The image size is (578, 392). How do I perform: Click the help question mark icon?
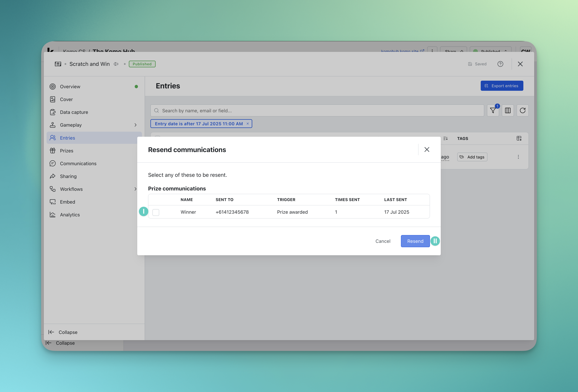pyautogui.click(x=500, y=64)
